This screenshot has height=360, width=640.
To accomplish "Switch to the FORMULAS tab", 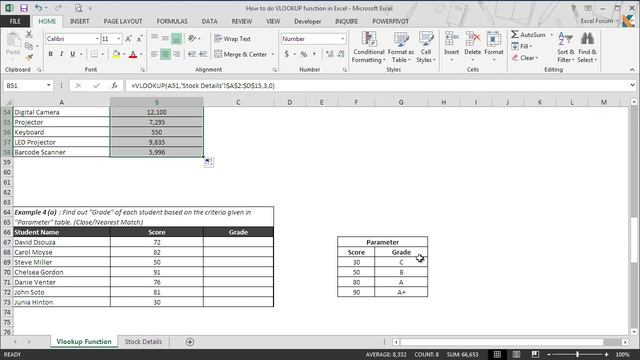I will (172, 21).
